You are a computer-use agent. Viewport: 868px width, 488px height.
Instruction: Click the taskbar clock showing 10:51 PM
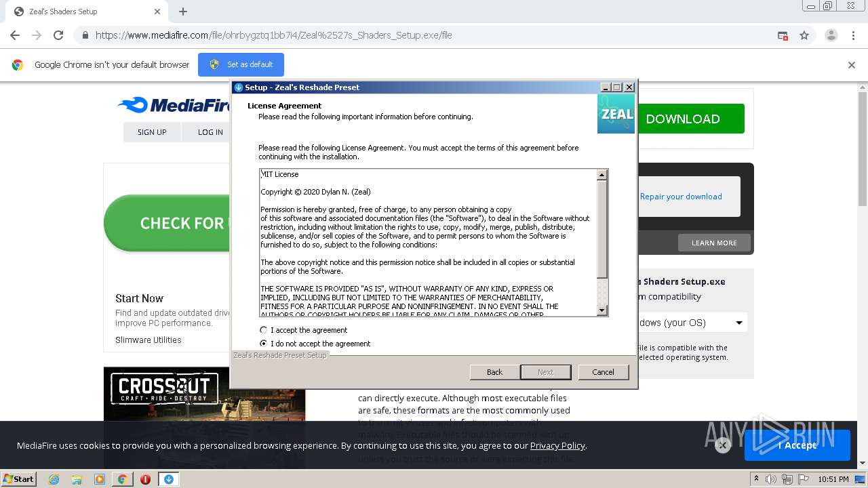pos(833,479)
